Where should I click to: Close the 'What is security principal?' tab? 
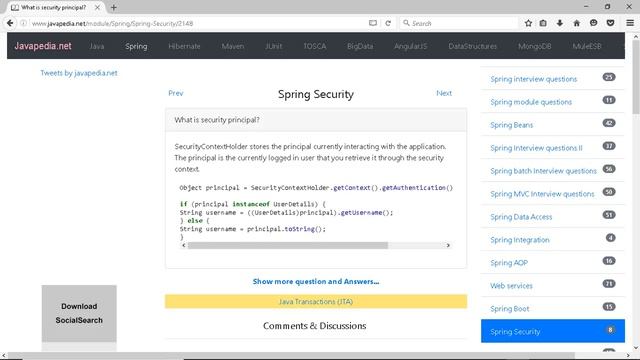click(97, 7)
